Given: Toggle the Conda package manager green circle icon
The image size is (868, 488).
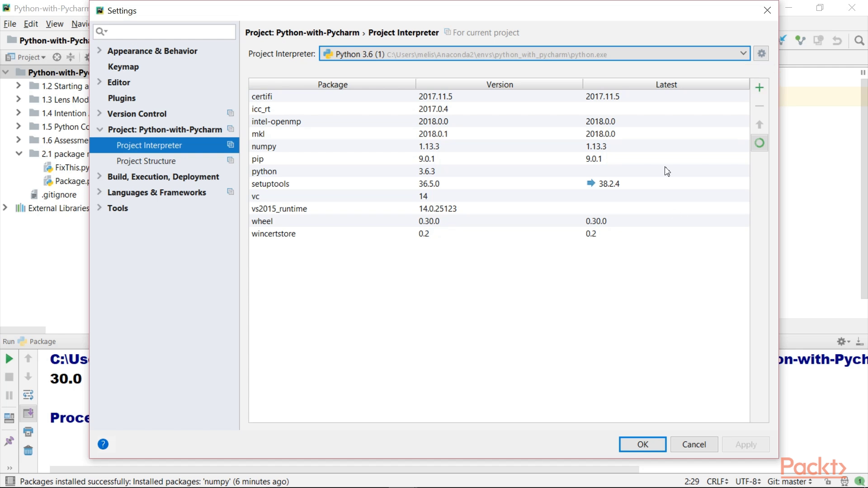Looking at the screenshot, I should click(759, 143).
